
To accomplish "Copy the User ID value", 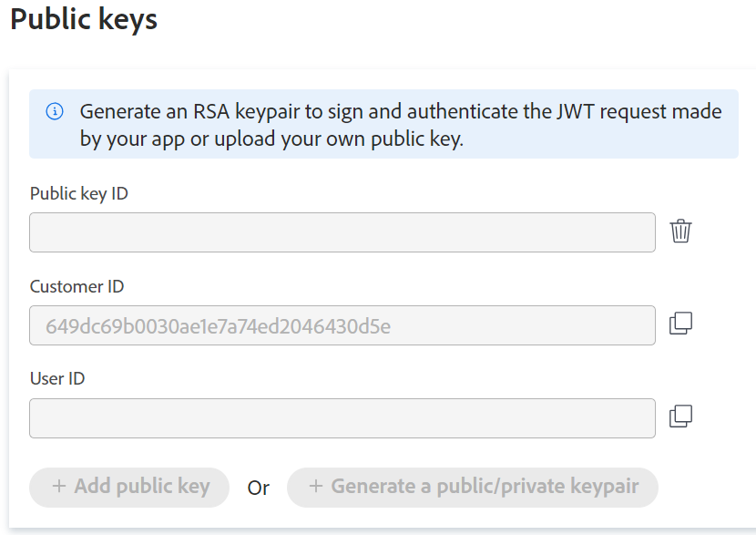I will click(x=680, y=417).
